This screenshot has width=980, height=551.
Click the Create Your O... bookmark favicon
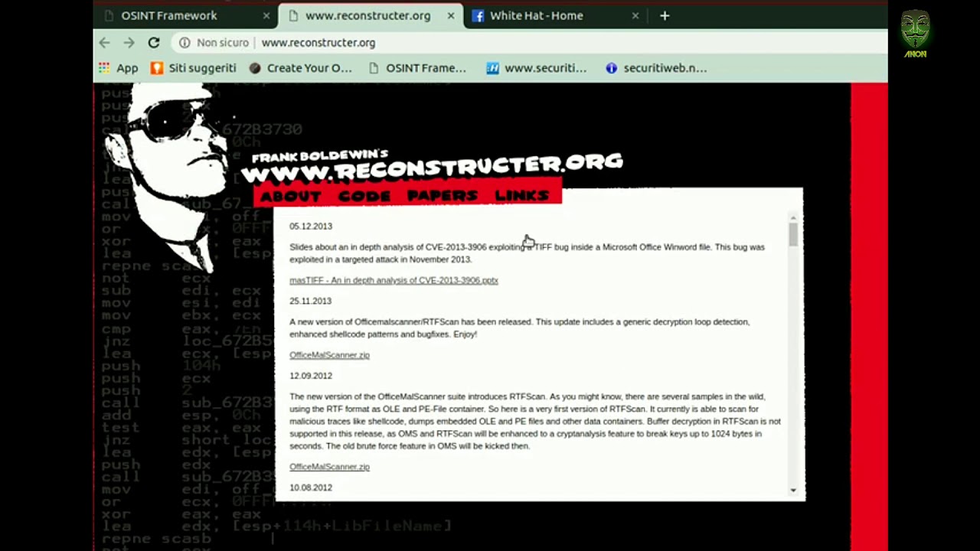[255, 68]
